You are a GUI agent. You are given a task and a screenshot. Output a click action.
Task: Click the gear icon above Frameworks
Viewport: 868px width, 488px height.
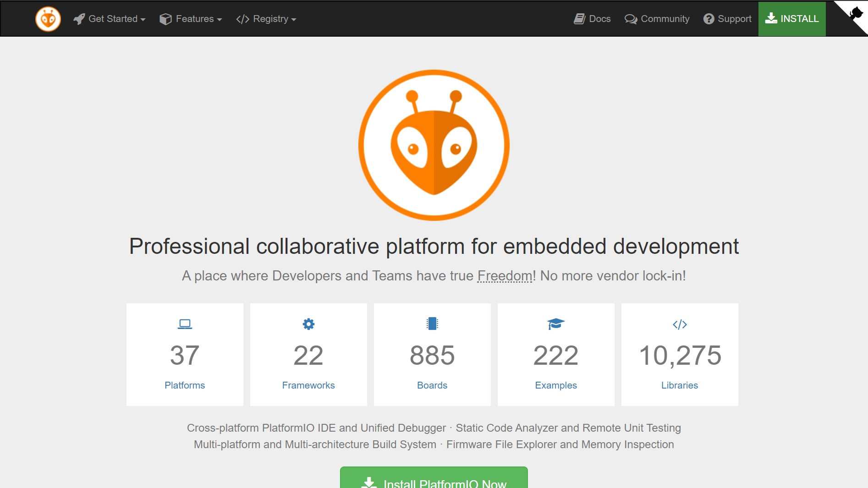click(308, 324)
